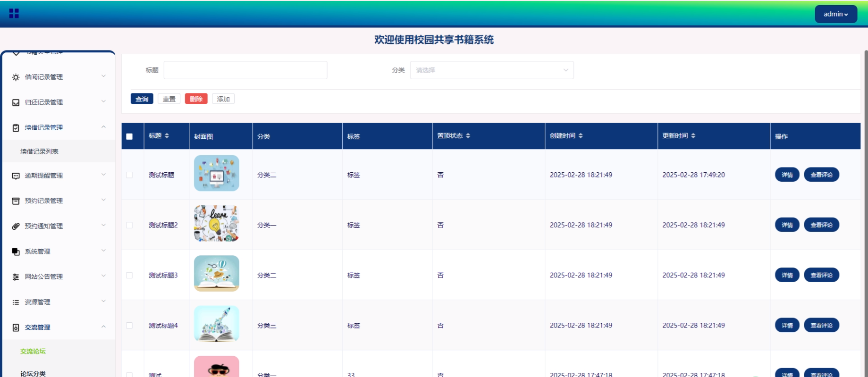Click the 借阅记录管理 sun icon
Screen dimensions: 868x377
pos(16,77)
